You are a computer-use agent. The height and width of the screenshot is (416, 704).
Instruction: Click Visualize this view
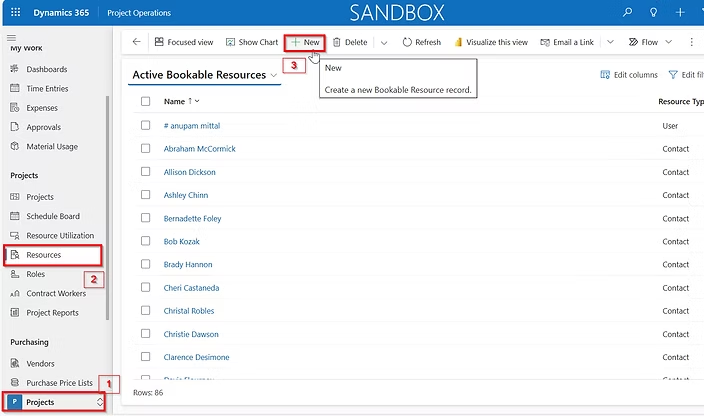pyautogui.click(x=491, y=42)
